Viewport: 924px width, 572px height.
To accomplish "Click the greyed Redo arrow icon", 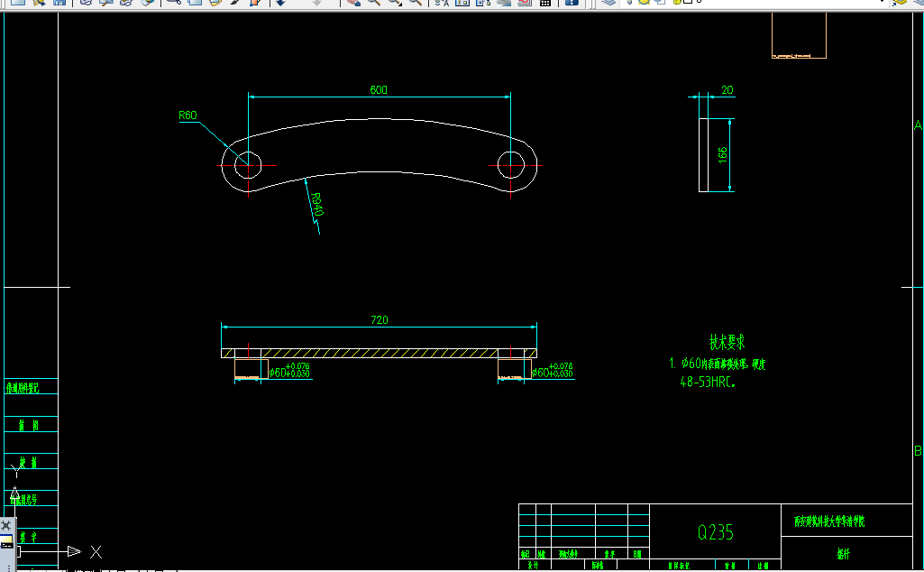I will coord(317,3).
